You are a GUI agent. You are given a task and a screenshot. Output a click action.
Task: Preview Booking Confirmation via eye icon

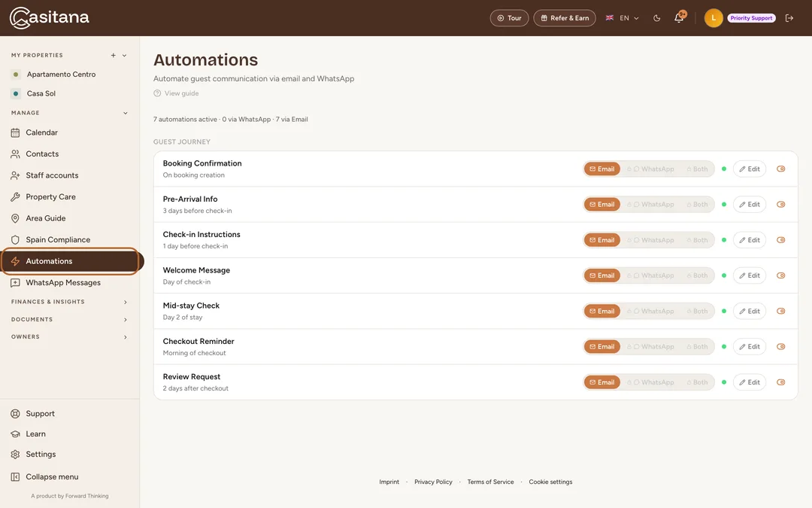[781, 169]
